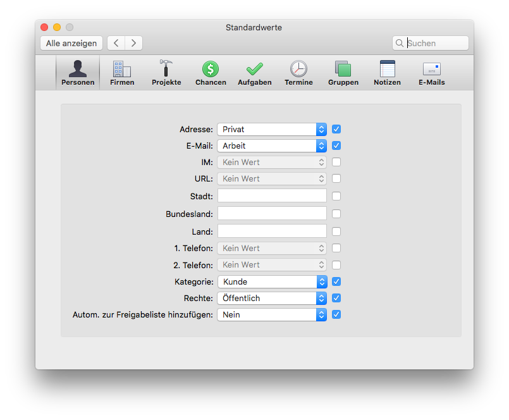509x420 pixels.
Task: Open the Adresse dropdown showing Privat
Action: (x=272, y=129)
